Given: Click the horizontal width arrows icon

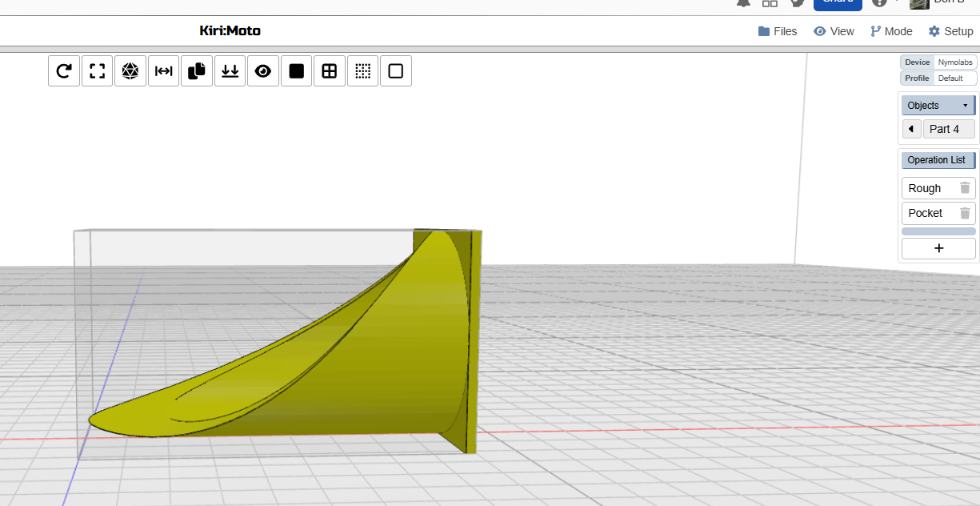Looking at the screenshot, I should pyautogui.click(x=163, y=71).
